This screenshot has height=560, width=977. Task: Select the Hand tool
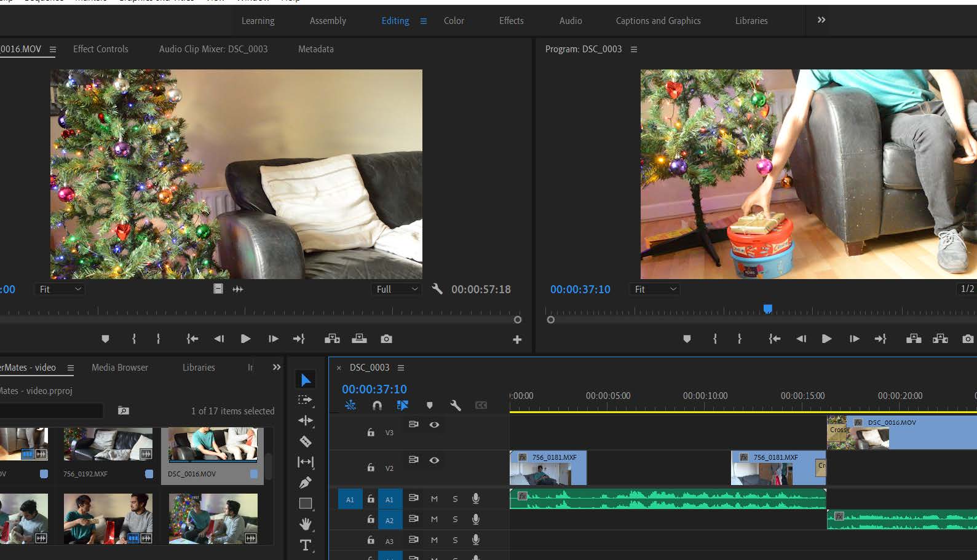coord(306,524)
